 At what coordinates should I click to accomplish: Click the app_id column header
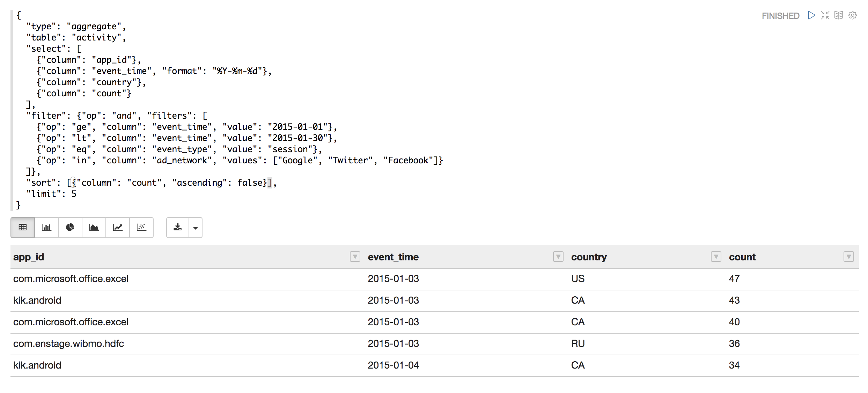pos(29,257)
